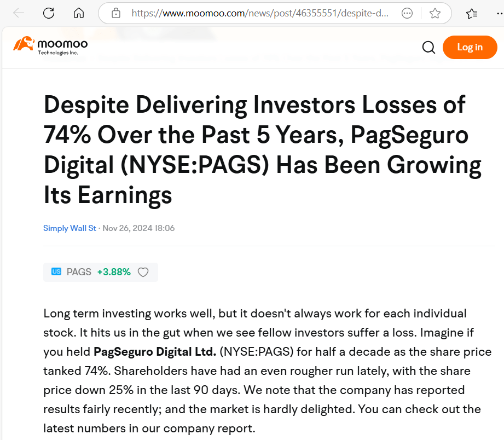The width and height of the screenshot is (504, 440).
Task: Refresh the current page
Action: (49, 14)
